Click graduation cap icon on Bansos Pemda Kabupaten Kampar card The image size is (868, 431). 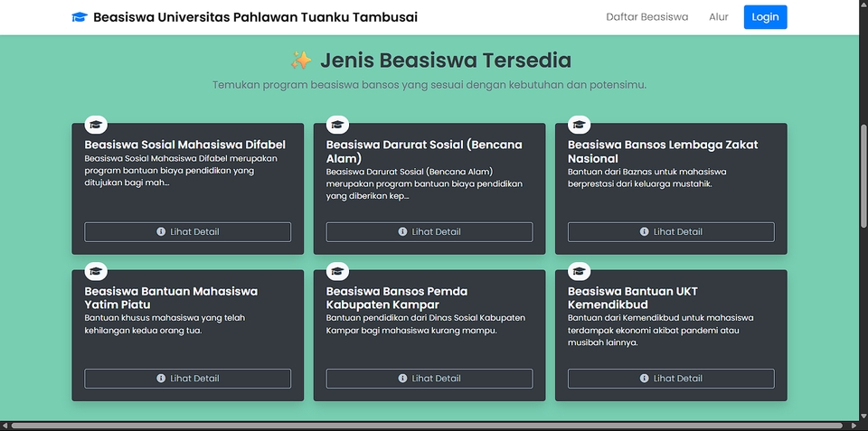click(337, 271)
